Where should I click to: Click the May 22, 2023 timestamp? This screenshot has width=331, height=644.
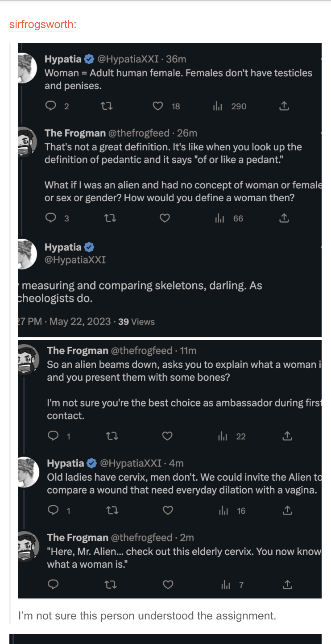(80, 321)
